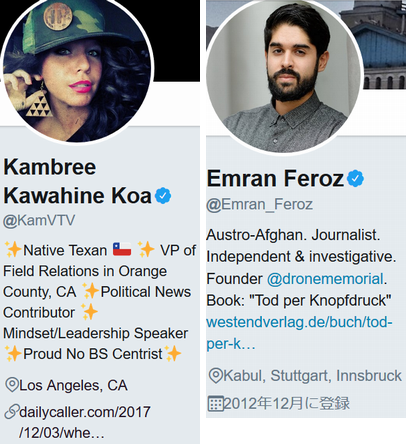Screen dimensions: 408x444
Task: Click Emran Feroz's blue verified badge
Action: (355, 178)
